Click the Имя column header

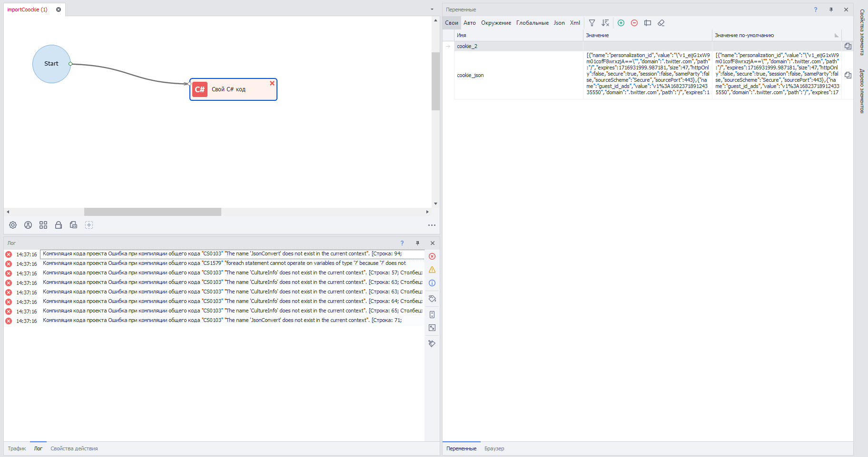[x=519, y=35]
